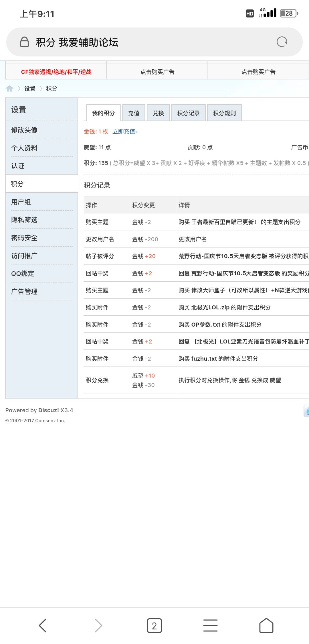
Task: Tap the browser back arrow
Action: [43, 625]
